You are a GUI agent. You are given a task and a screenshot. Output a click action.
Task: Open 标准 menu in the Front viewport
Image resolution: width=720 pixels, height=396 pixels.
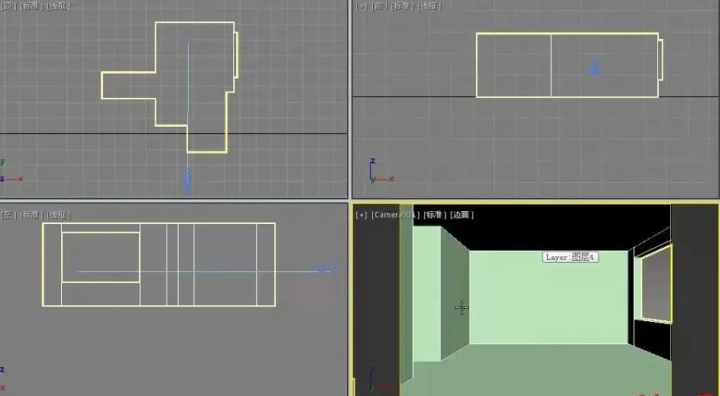[x=402, y=6]
